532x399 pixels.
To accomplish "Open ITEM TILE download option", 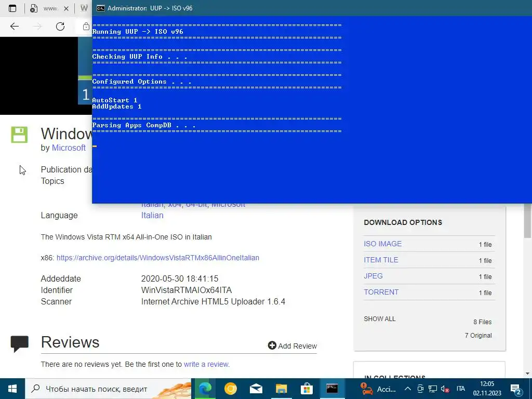I will pyautogui.click(x=381, y=260).
